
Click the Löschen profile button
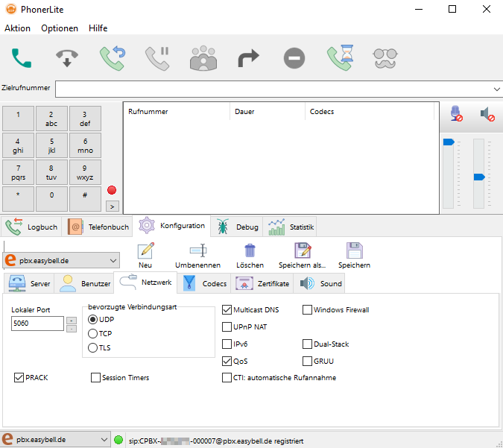(x=250, y=256)
